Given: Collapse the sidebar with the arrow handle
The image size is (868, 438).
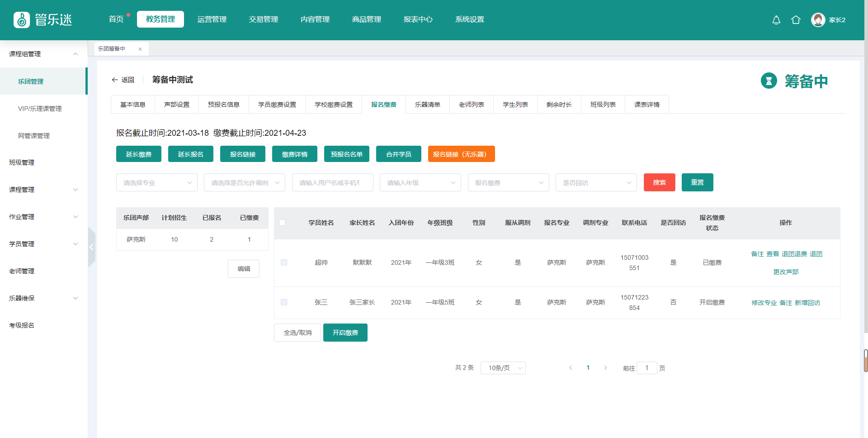Looking at the screenshot, I should coord(91,247).
